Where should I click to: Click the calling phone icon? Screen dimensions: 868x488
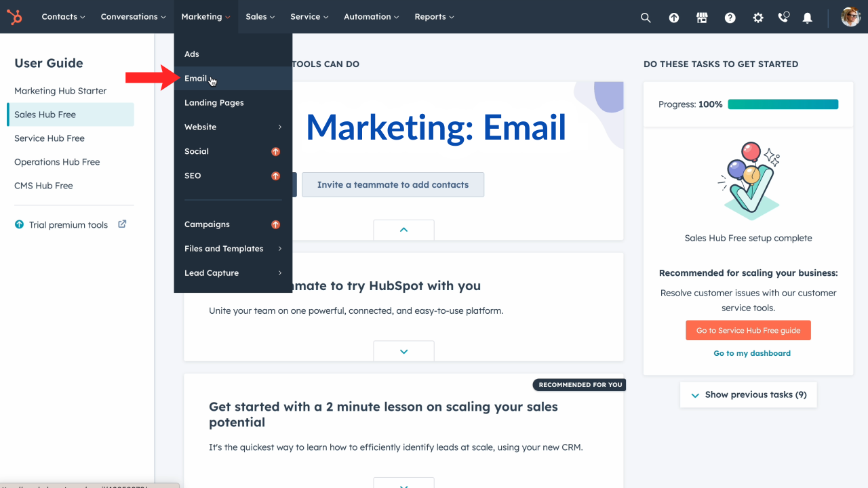point(784,18)
